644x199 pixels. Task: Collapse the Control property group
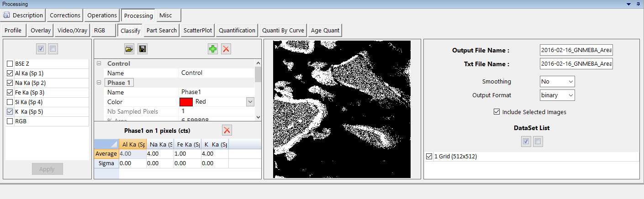point(99,63)
